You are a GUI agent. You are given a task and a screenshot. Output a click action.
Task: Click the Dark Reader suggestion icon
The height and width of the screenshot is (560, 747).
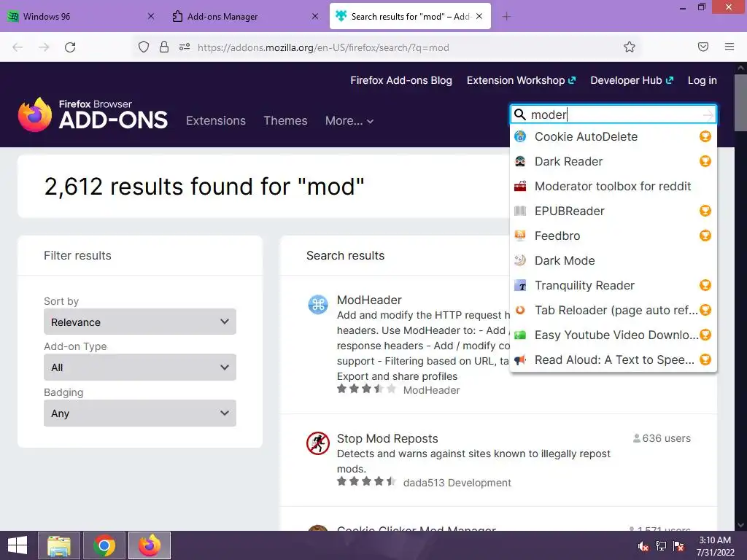click(x=520, y=161)
